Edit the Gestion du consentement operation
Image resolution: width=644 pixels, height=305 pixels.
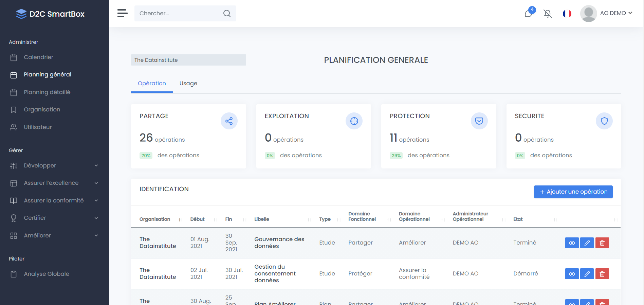[x=587, y=274]
